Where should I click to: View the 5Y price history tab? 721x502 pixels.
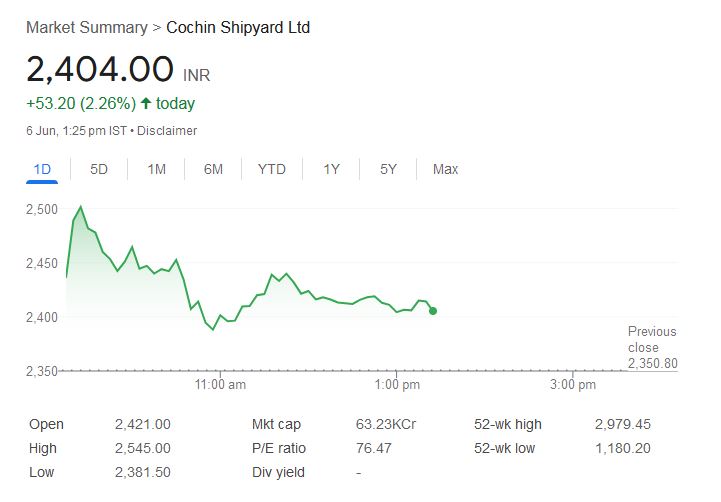[388, 169]
